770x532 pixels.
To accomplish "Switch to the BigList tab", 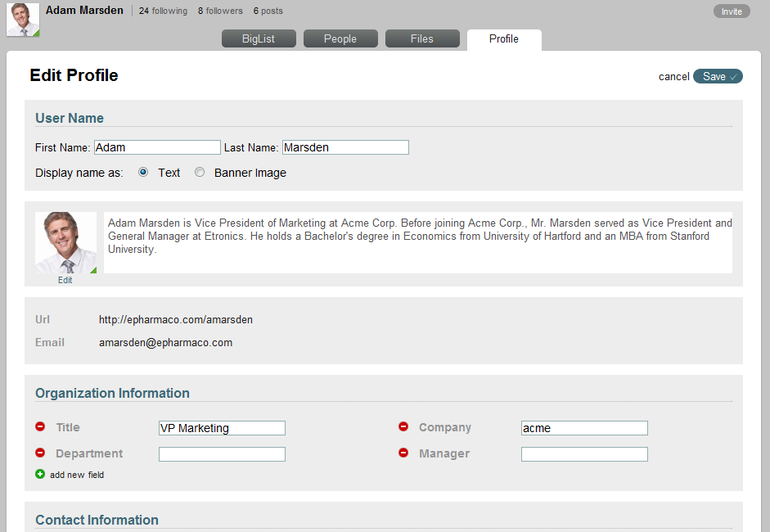I will tap(259, 38).
